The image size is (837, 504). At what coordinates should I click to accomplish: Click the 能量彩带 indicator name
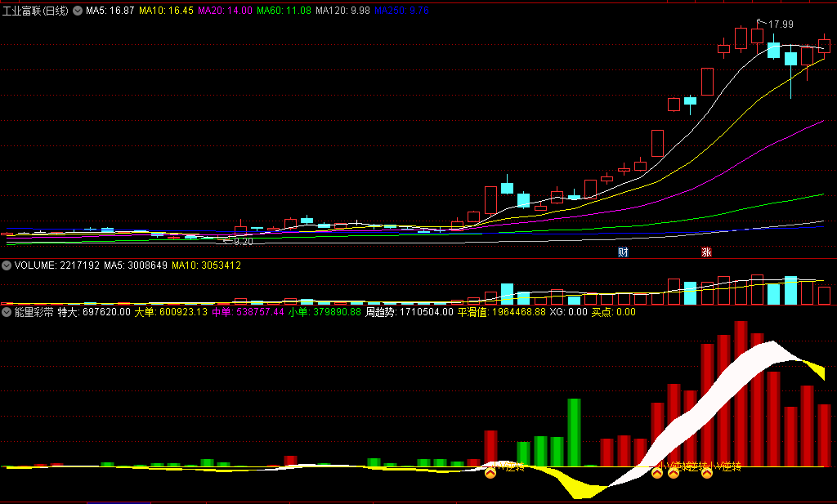point(34,312)
